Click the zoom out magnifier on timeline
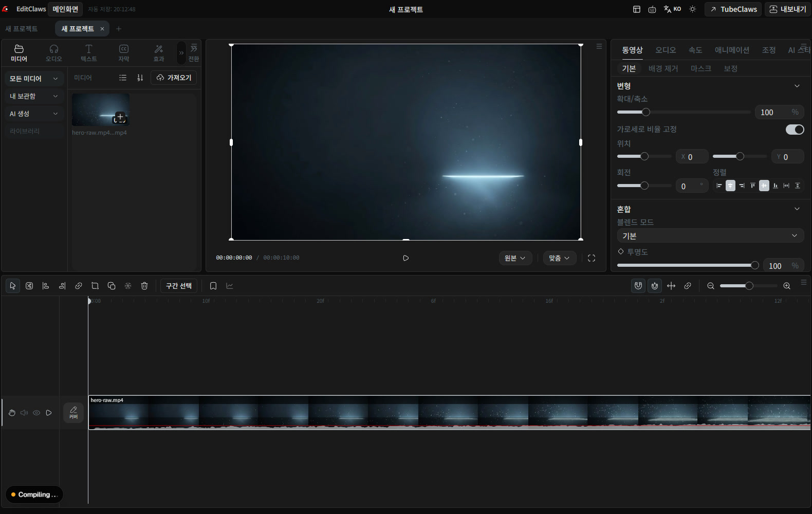The width and height of the screenshot is (812, 514). tap(711, 286)
